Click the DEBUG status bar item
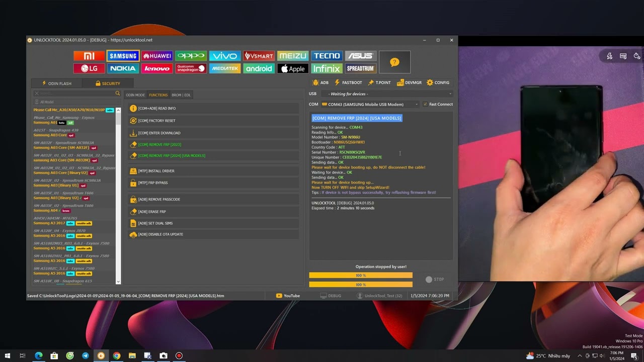The image size is (644, 362). tap(331, 296)
